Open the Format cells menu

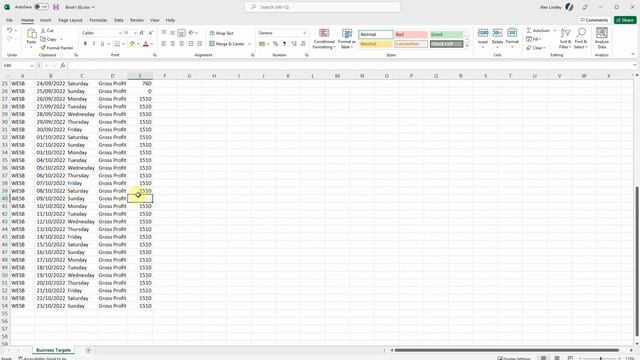512,38
